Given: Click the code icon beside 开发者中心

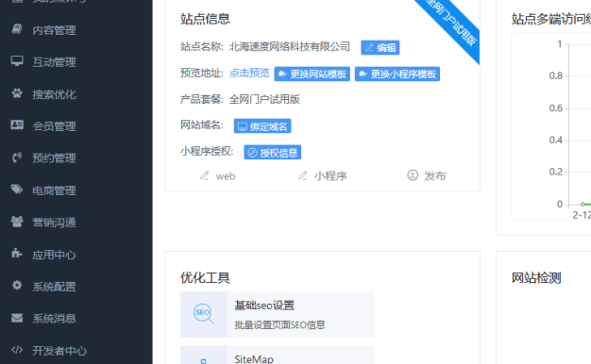Looking at the screenshot, I should (x=17, y=350).
